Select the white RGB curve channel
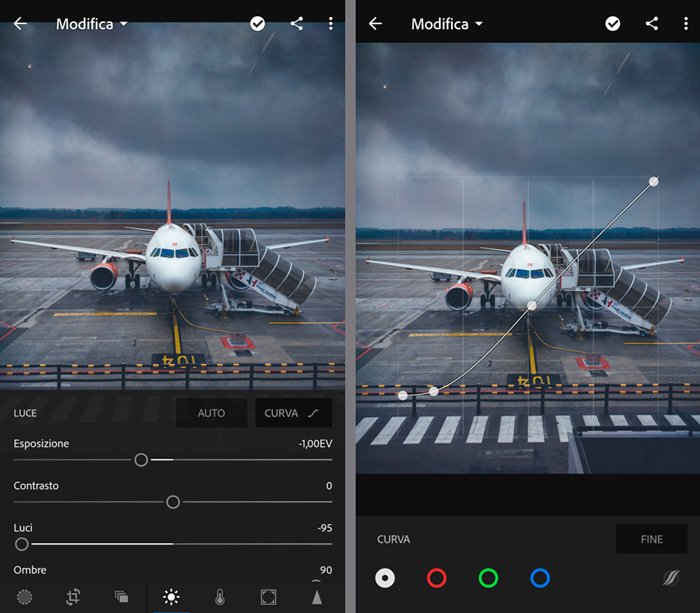700x613 pixels. 385,578
